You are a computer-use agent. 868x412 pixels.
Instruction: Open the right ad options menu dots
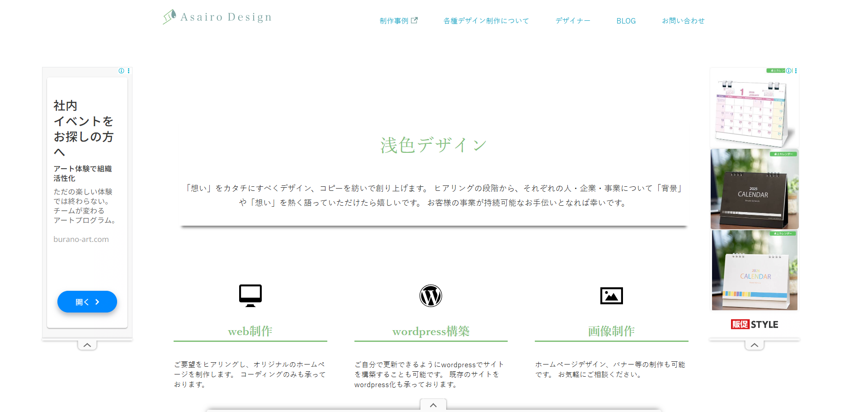coord(796,71)
